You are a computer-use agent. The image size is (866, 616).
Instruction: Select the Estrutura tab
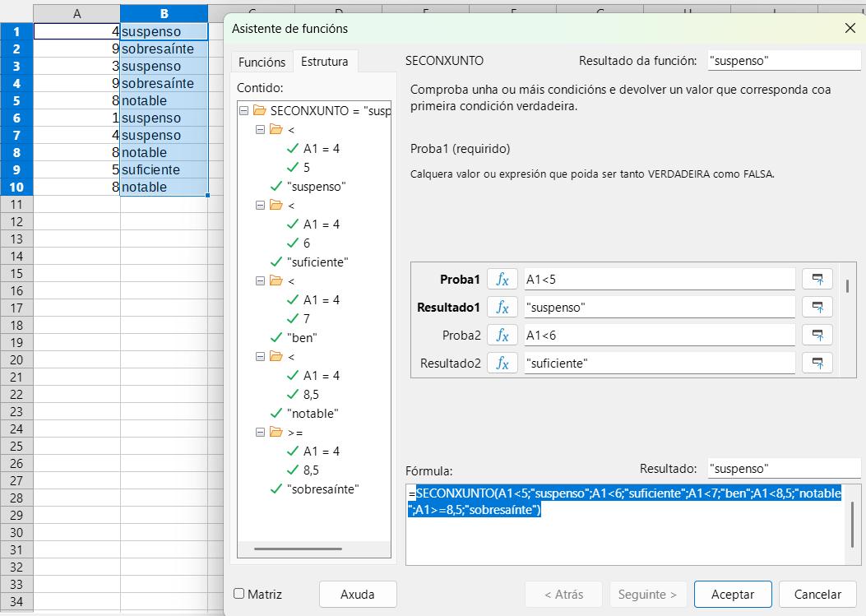(325, 62)
